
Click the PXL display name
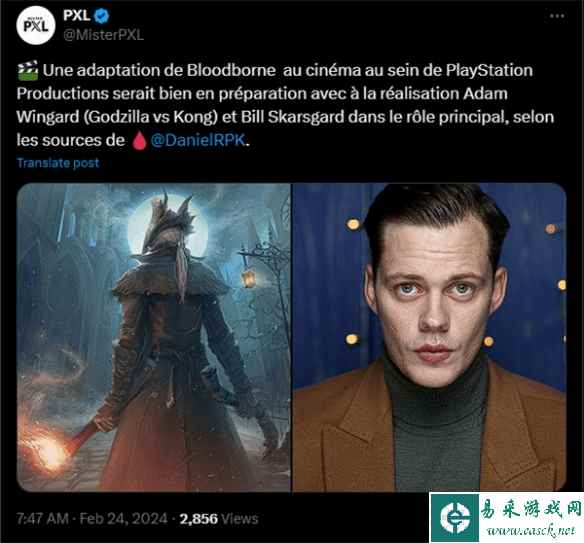tap(77, 16)
